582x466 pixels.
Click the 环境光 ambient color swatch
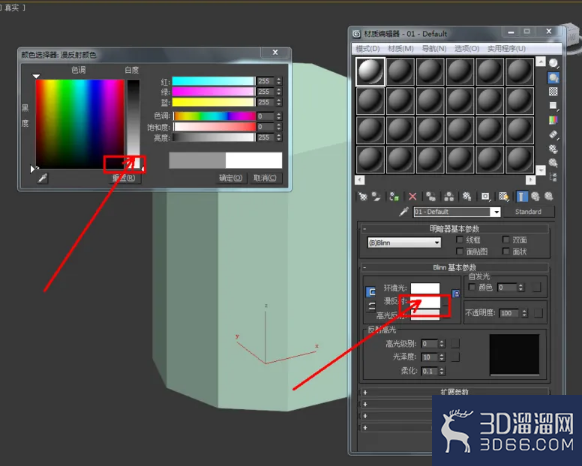pos(425,288)
